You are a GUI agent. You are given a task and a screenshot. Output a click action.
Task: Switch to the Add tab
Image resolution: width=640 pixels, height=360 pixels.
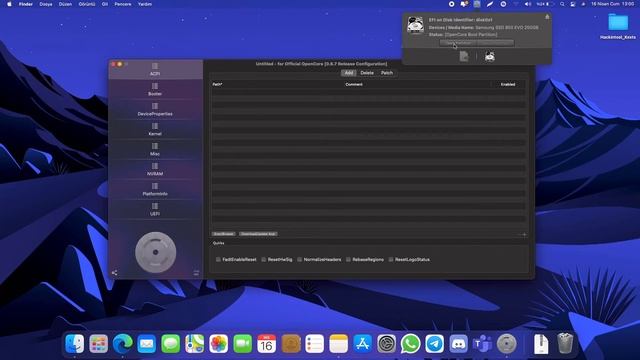[x=349, y=73]
